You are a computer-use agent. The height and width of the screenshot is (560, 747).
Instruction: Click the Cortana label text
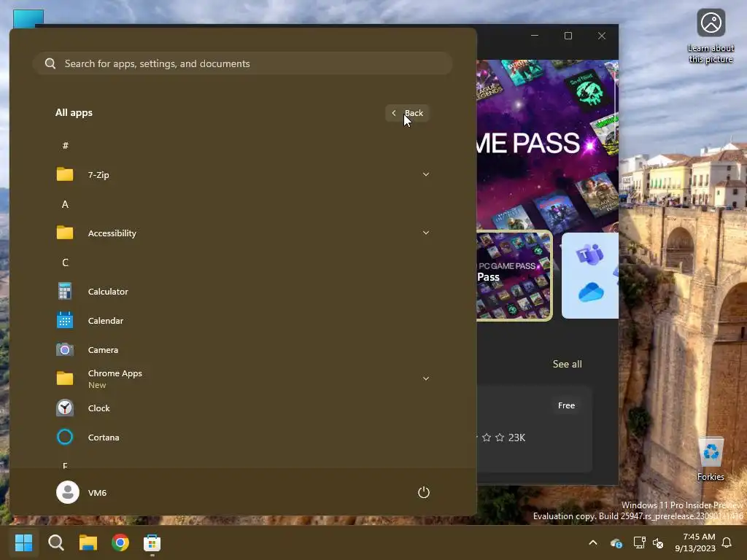(x=104, y=437)
